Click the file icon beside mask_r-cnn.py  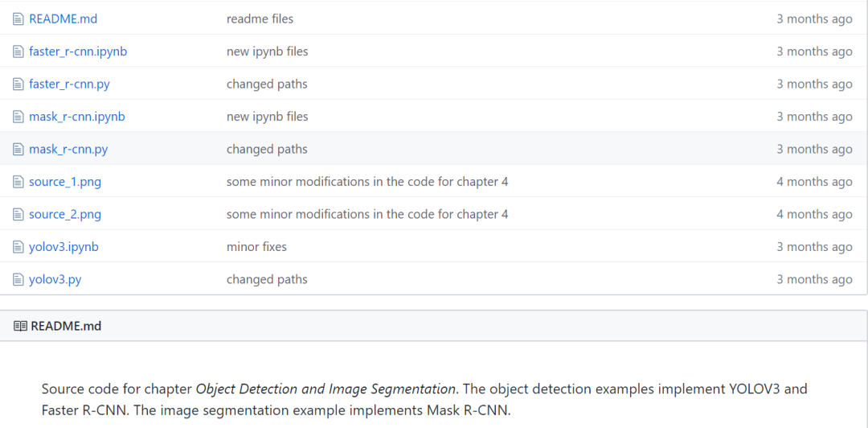[18, 149]
